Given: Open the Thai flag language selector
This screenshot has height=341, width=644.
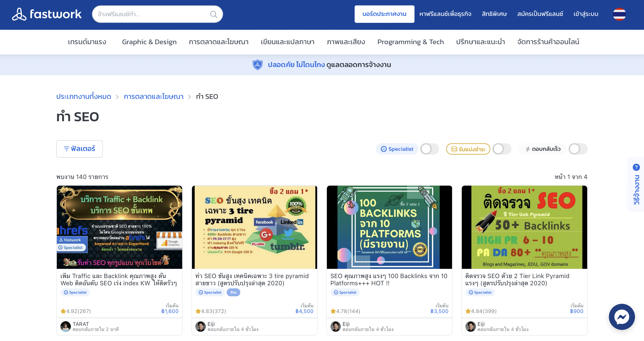Looking at the screenshot, I should point(619,14).
